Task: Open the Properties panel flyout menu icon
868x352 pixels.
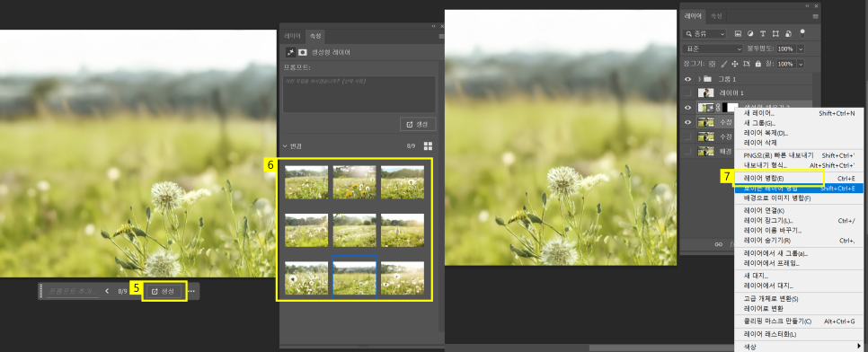Action: pos(441,37)
